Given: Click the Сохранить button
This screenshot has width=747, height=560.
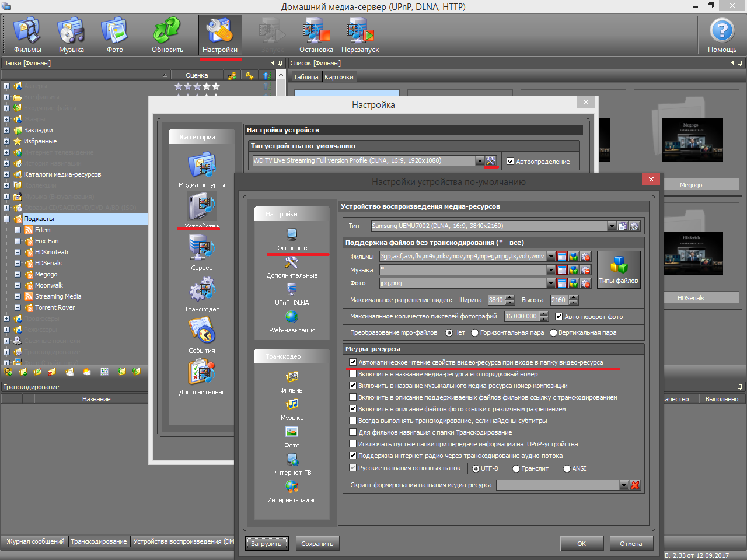Looking at the screenshot, I should click(317, 544).
